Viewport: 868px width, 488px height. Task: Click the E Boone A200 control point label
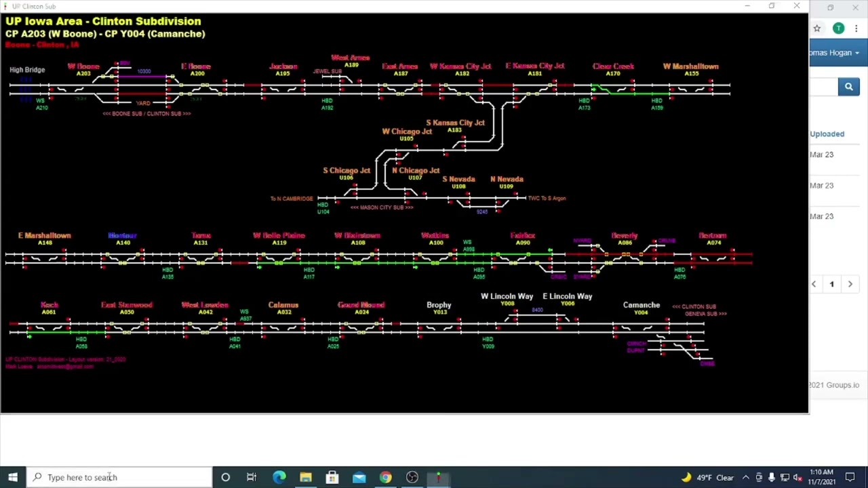click(x=196, y=70)
